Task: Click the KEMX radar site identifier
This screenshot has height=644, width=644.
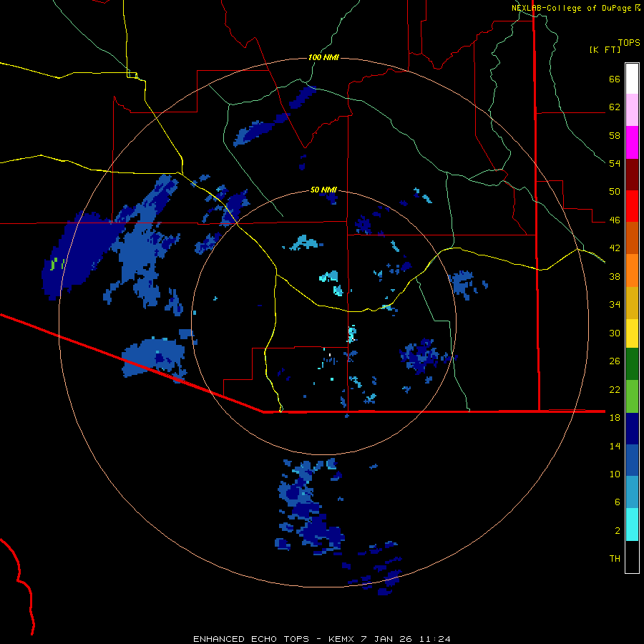Action: (342, 639)
